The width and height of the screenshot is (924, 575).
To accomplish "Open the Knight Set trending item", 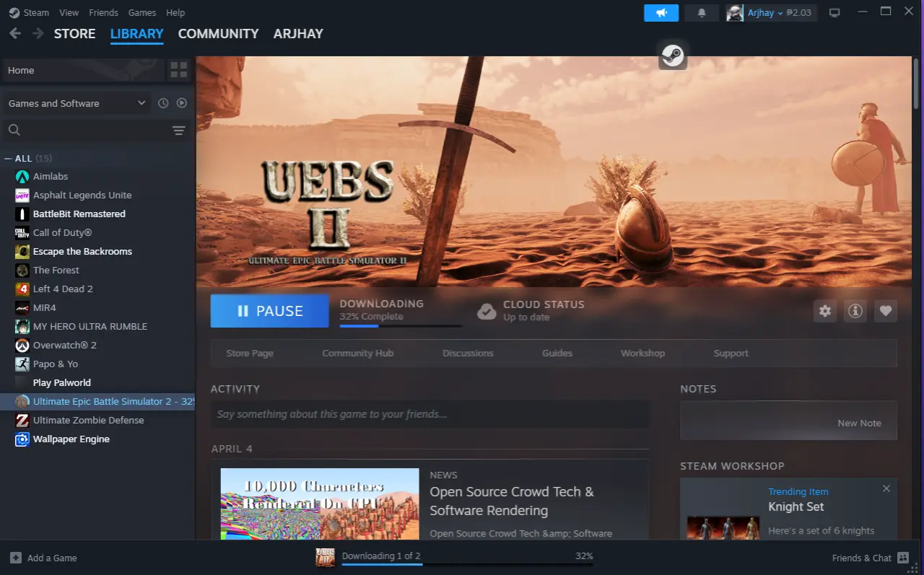I will coord(796,506).
